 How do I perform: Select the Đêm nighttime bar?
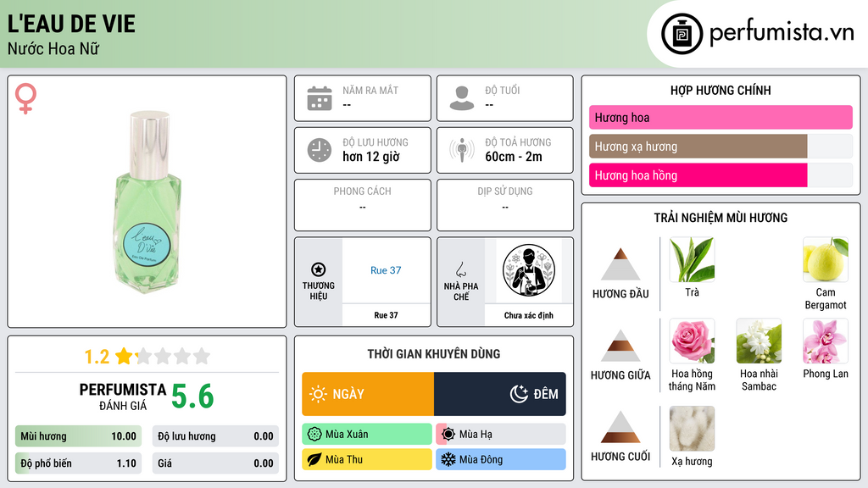point(500,394)
